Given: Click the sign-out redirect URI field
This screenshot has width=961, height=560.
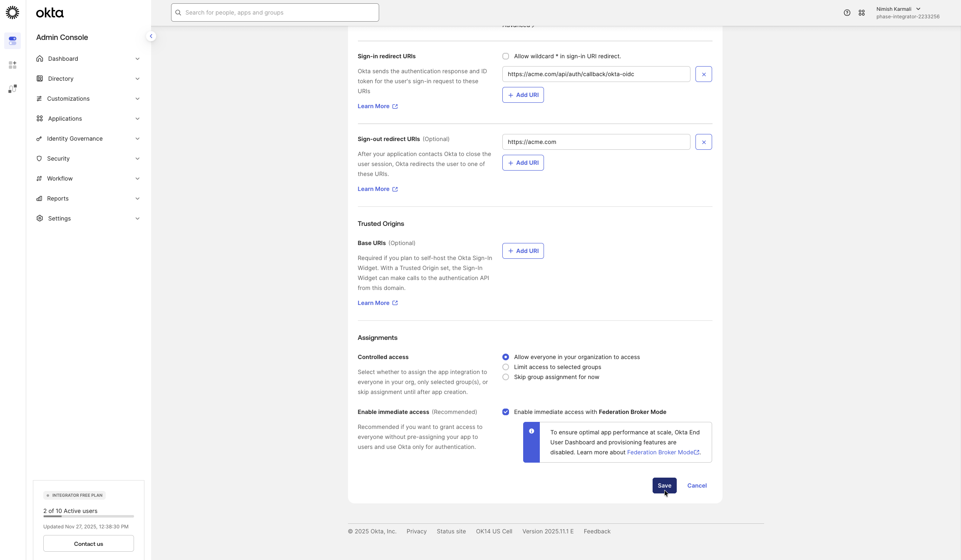Looking at the screenshot, I should 596,142.
